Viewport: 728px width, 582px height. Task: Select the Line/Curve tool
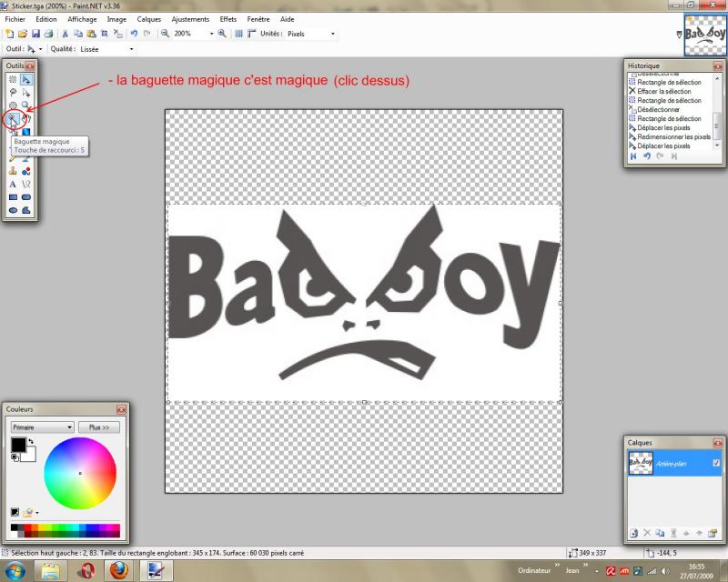coord(26,185)
